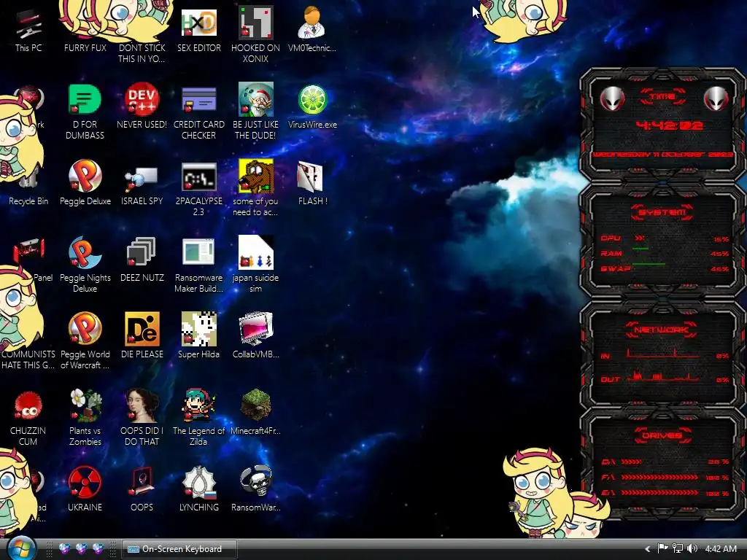Select the FLASH ! desktop icon
The height and width of the screenshot is (560, 747).
[x=312, y=183]
